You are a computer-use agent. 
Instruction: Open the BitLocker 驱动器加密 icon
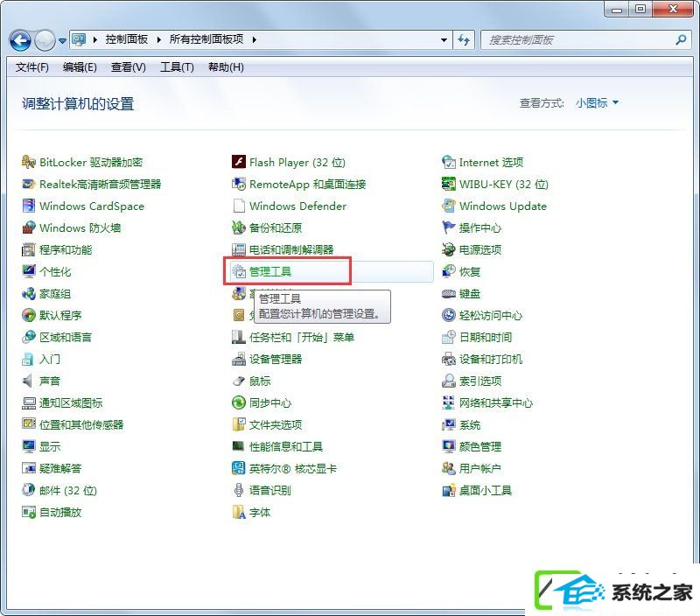29,162
